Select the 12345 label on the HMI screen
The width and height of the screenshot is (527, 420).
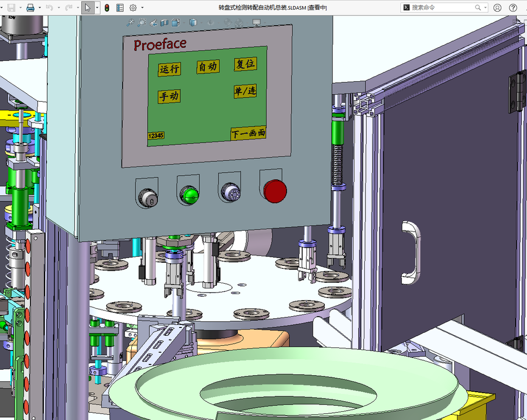coord(155,136)
